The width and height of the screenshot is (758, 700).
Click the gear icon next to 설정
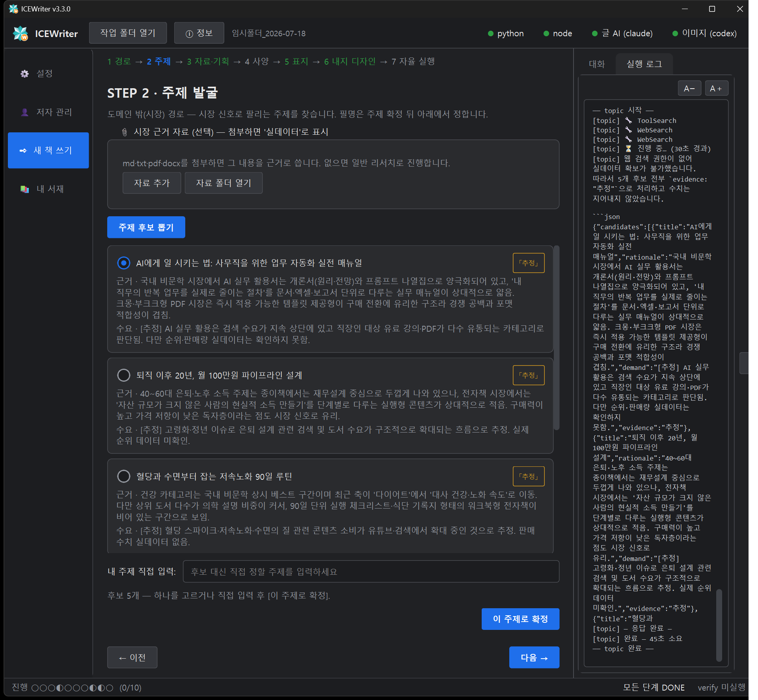(x=24, y=74)
